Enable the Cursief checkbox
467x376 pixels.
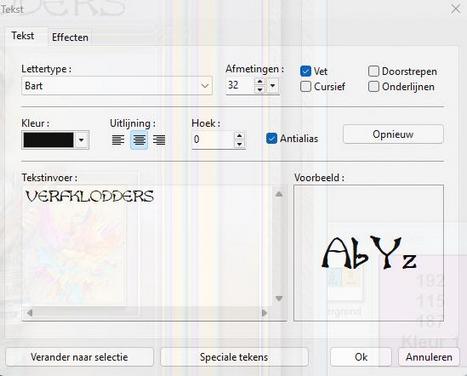(x=305, y=87)
